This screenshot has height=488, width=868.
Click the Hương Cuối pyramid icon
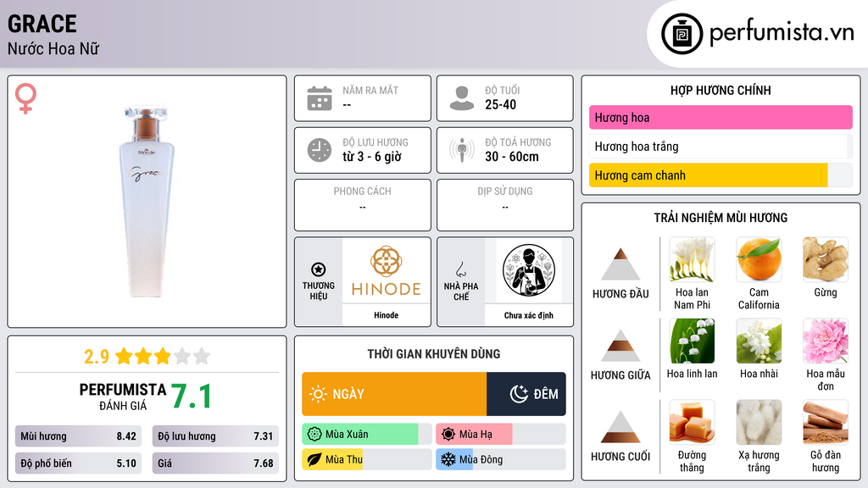(620, 427)
